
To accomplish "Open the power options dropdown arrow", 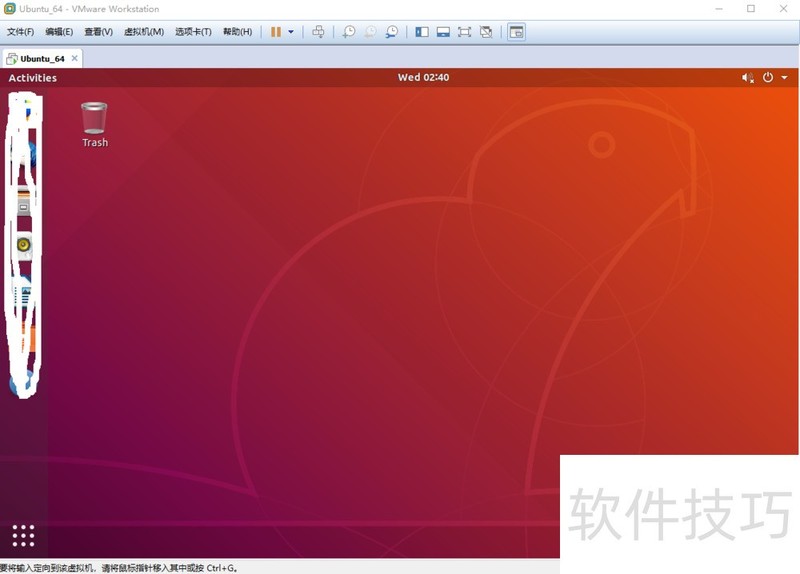I will tap(291, 32).
